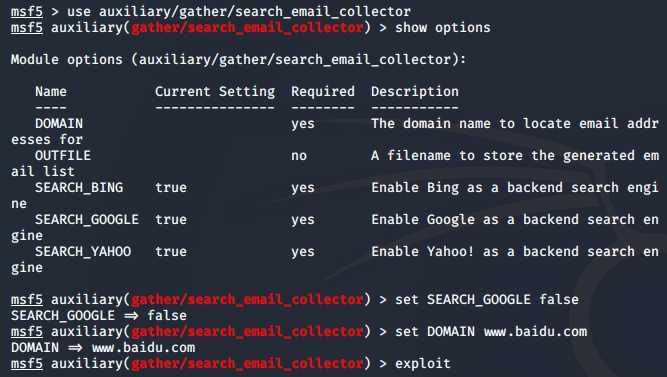Select the 'Required' column header
This screenshot has height=377, width=667.
[x=323, y=92]
